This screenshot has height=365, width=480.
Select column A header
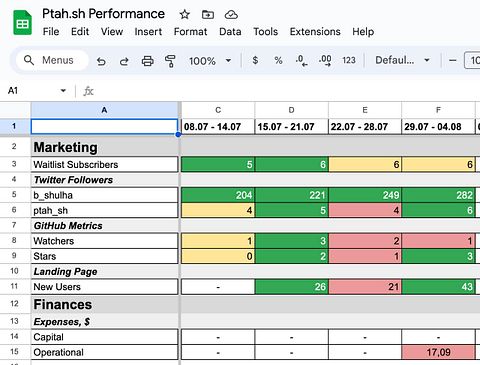tap(104, 110)
